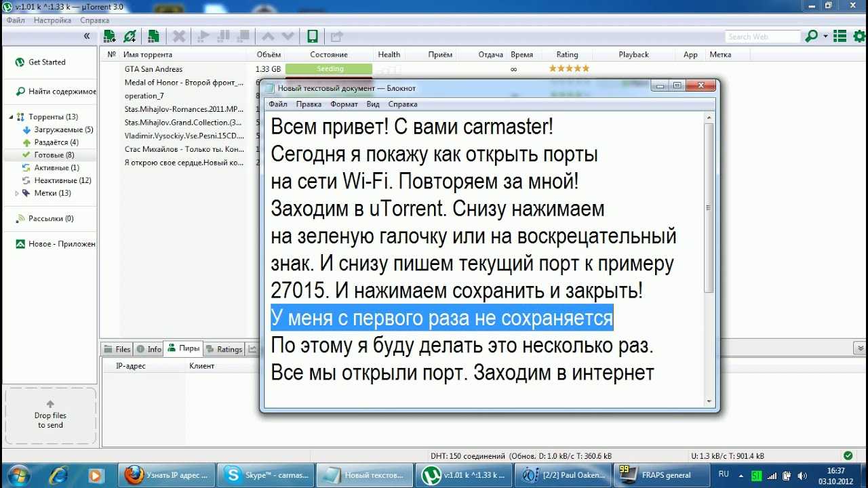This screenshot has width=868, height=488.
Task: Expand the Метки (13) tree node
Action: (x=18, y=193)
